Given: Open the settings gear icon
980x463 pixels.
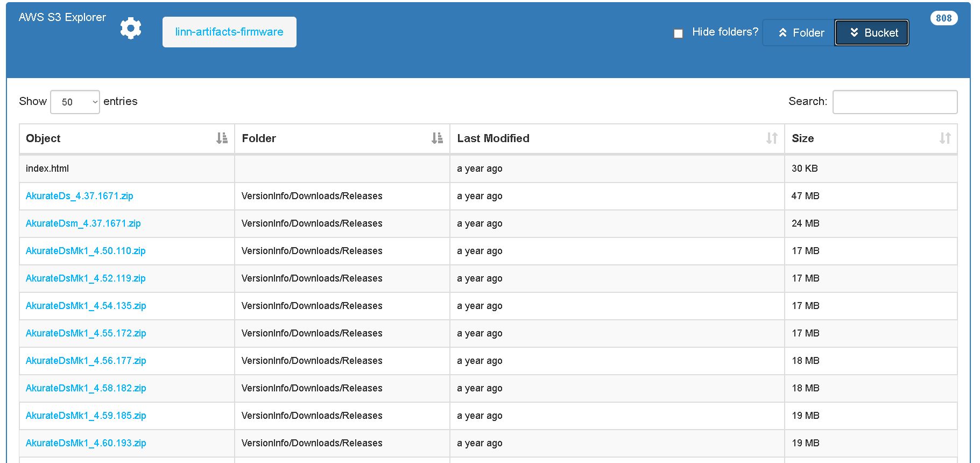Looking at the screenshot, I should pos(130,28).
